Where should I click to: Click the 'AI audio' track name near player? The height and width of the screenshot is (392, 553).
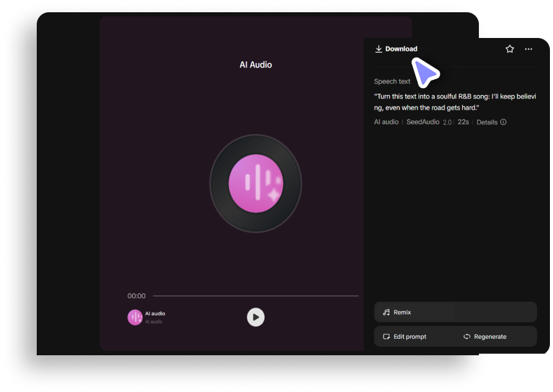click(155, 314)
